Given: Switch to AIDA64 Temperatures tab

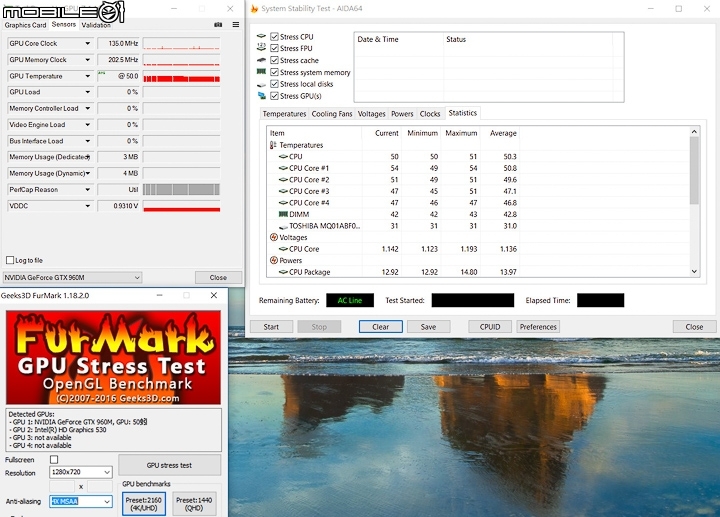Looking at the screenshot, I should 284,114.
